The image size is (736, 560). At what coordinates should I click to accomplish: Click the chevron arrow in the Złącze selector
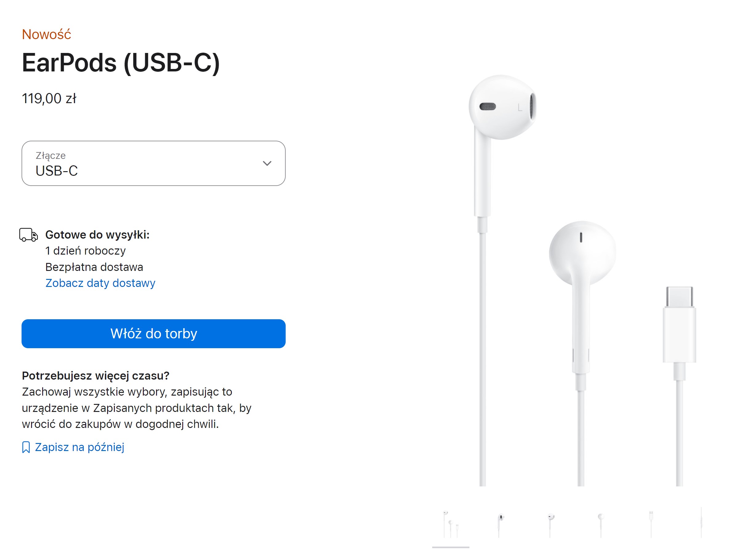tap(267, 163)
